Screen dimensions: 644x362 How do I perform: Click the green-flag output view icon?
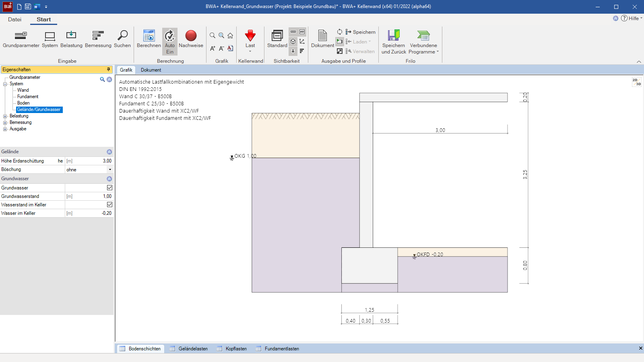[x=340, y=41]
